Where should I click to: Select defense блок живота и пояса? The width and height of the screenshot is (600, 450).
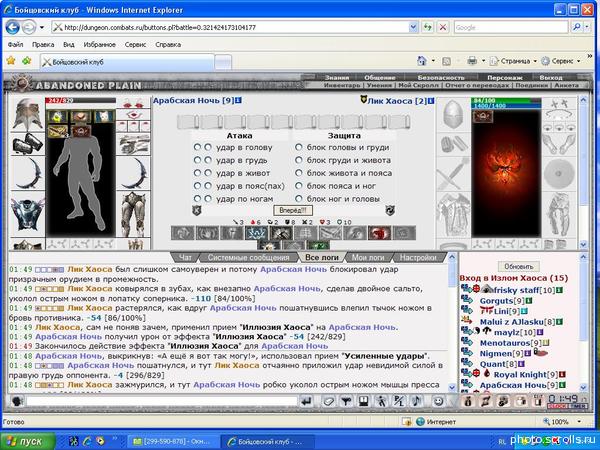(299, 173)
